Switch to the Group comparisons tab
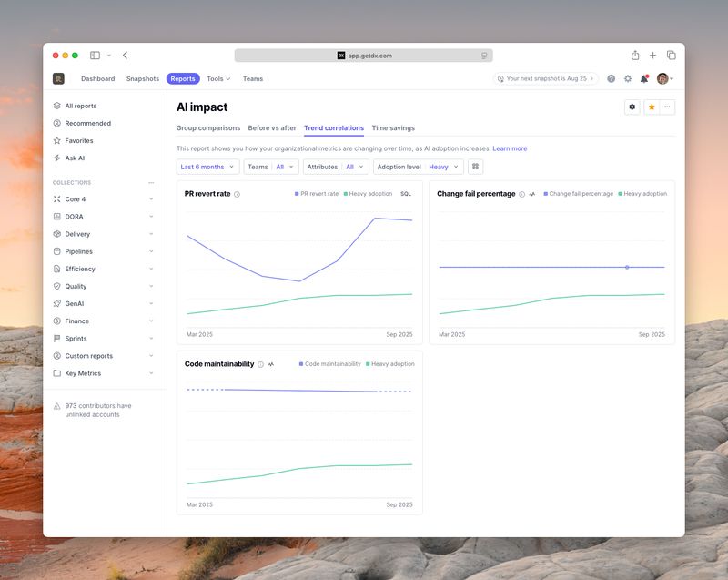 [208, 128]
